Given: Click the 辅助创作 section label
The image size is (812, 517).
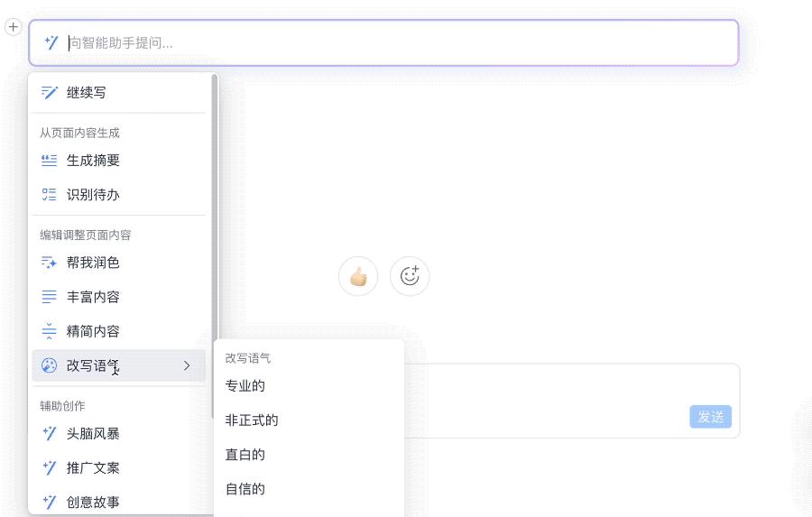Looking at the screenshot, I should 62,406.
